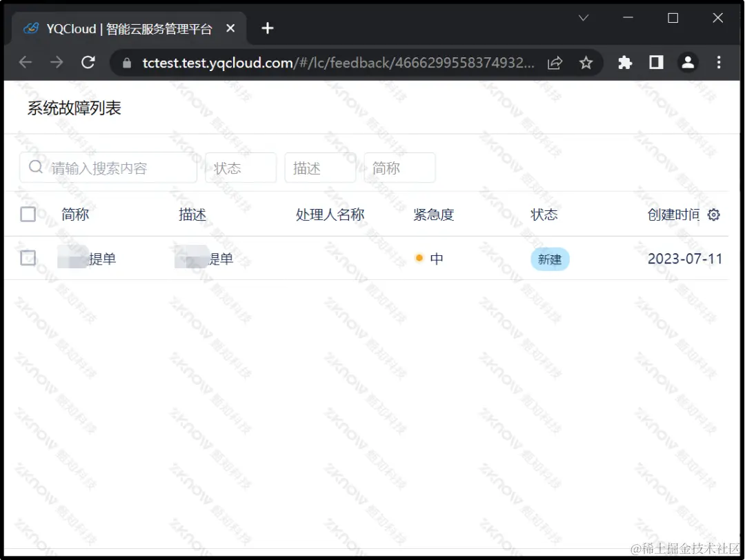Screen dimensions: 745x560
Task: Close the YQCloud tab
Action: click(x=230, y=28)
